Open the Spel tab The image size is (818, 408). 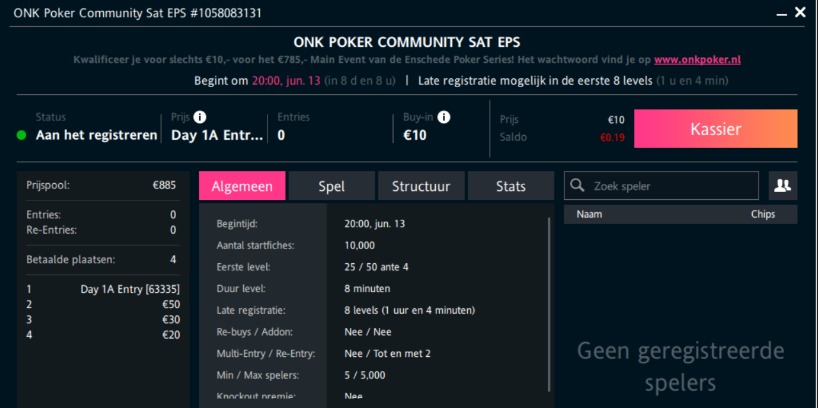[331, 185]
